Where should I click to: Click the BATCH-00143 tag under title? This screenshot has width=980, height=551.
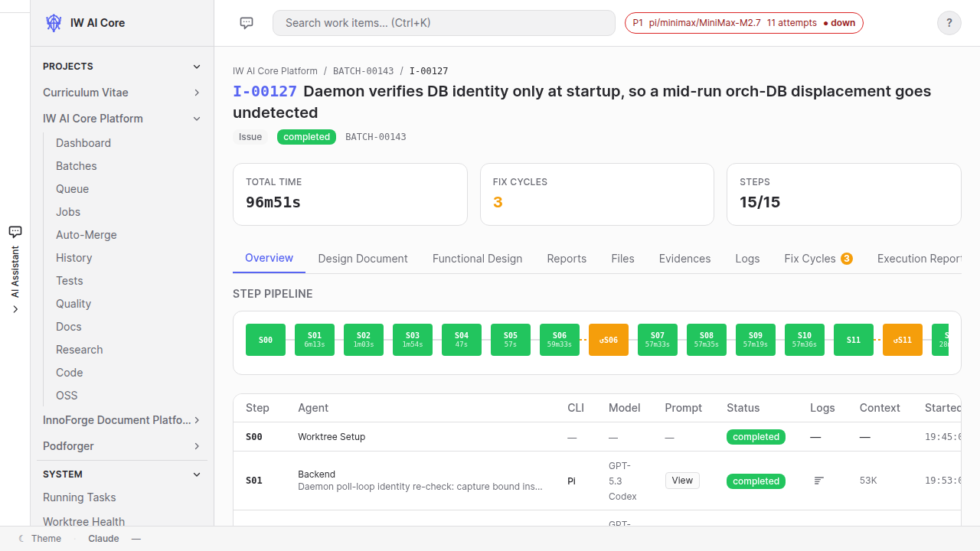(376, 137)
